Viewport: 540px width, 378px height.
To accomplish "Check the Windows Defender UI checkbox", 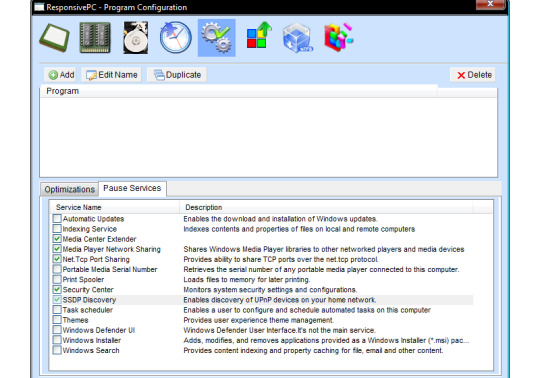I will click(57, 330).
